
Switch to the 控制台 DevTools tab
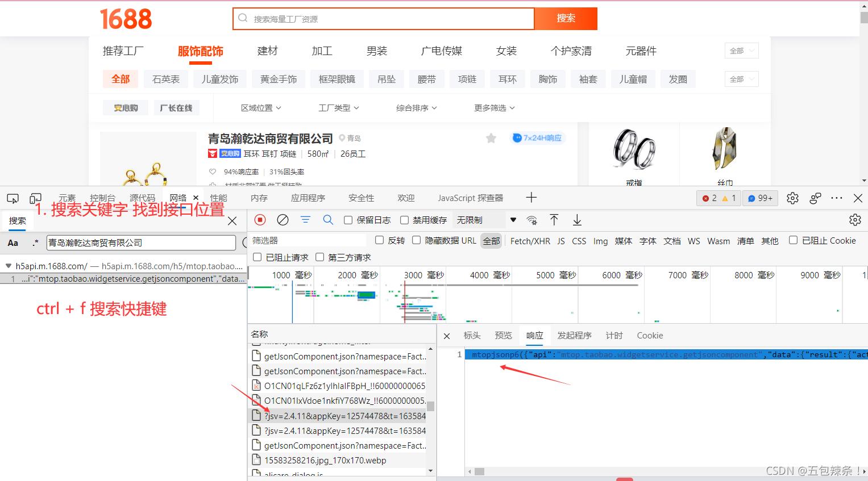(x=103, y=198)
